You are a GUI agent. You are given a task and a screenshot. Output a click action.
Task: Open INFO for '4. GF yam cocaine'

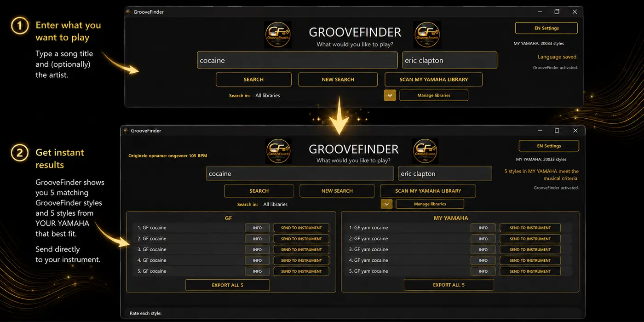(483, 260)
